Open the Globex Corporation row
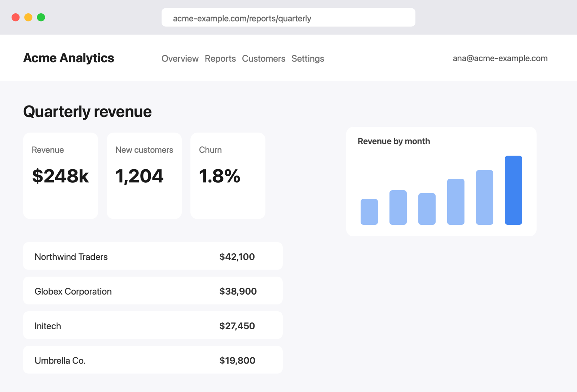This screenshot has width=577, height=392. click(153, 291)
